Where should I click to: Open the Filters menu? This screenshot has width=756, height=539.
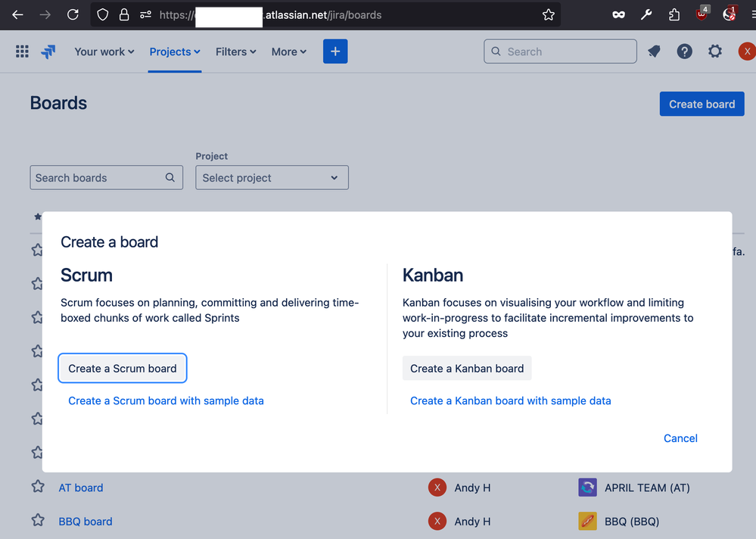pos(236,51)
